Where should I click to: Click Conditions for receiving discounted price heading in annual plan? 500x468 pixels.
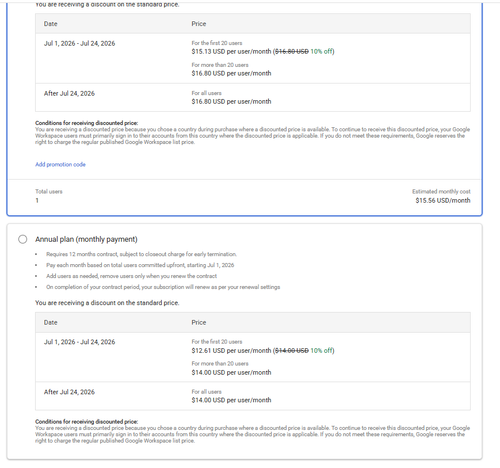(87, 422)
